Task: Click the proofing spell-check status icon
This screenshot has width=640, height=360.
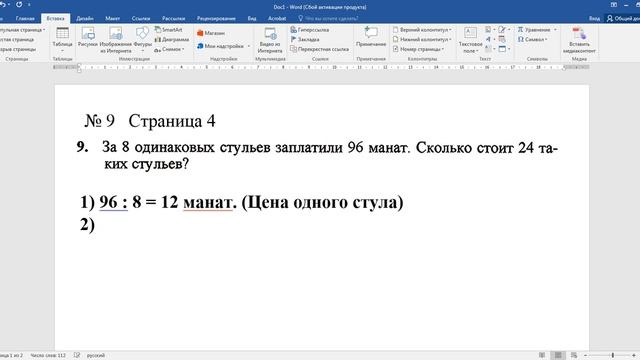Action: 77,356
